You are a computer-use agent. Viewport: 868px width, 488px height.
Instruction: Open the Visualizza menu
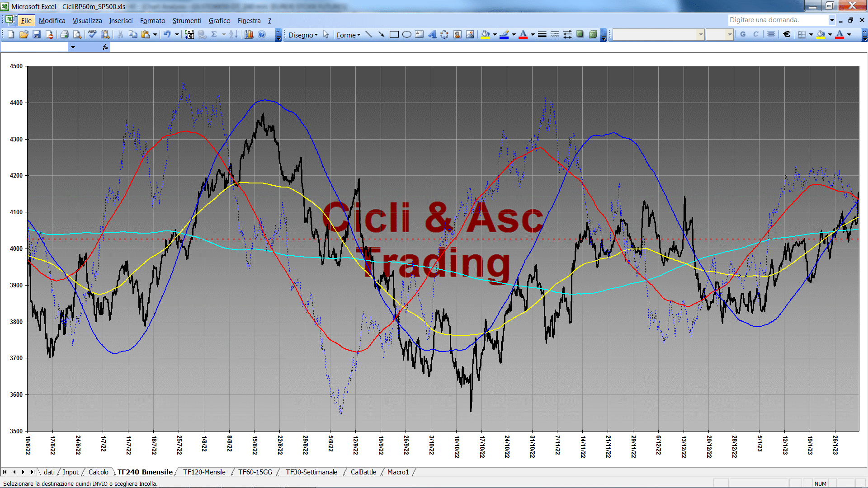coord(87,20)
